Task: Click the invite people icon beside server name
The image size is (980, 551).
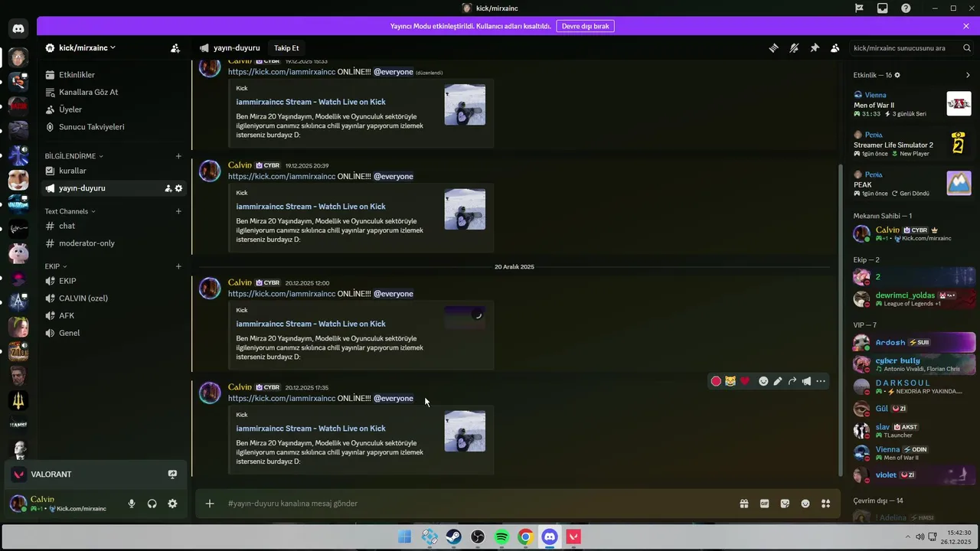Action: point(175,47)
